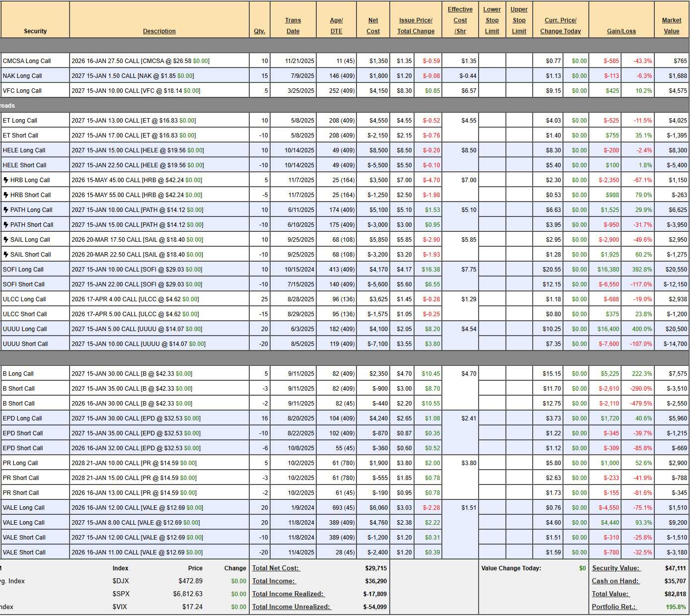Screen dimensions: 690x616
Task: Open the Total Net Cost link
Action: tap(276, 568)
